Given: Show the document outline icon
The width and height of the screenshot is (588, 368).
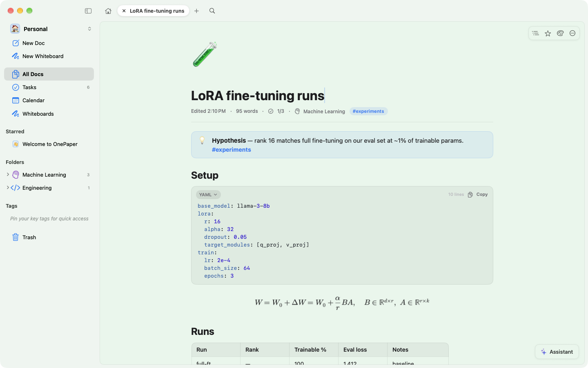Looking at the screenshot, I should pos(536,34).
